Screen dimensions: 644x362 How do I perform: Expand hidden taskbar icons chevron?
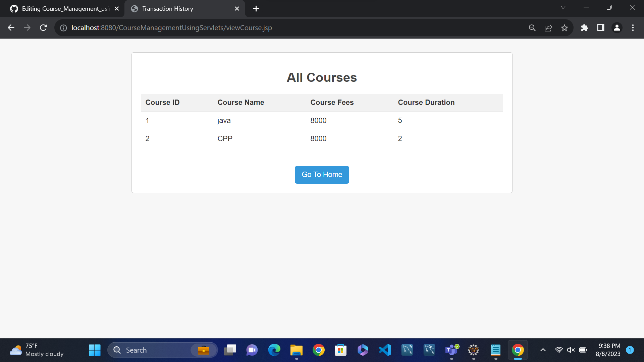[543, 350]
